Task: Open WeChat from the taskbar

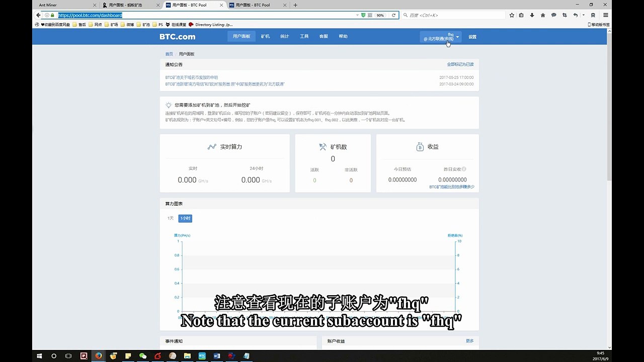Action: pyautogui.click(x=143, y=356)
